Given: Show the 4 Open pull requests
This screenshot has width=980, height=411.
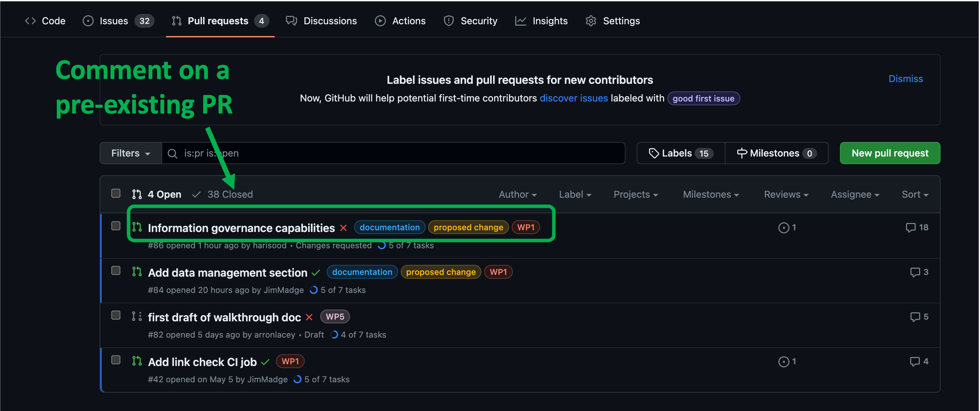Looking at the screenshot, I should point(156,194).
